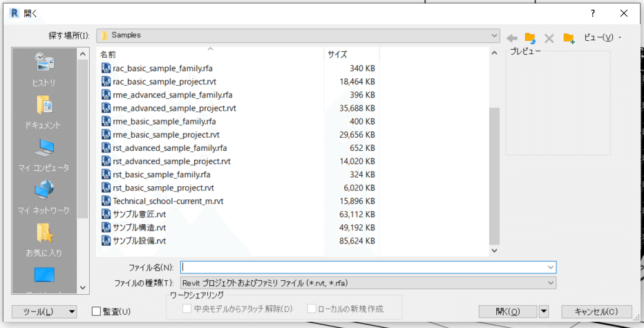
Task: Select file name Technical_school-current_m.rvt text
Action: 169,201
